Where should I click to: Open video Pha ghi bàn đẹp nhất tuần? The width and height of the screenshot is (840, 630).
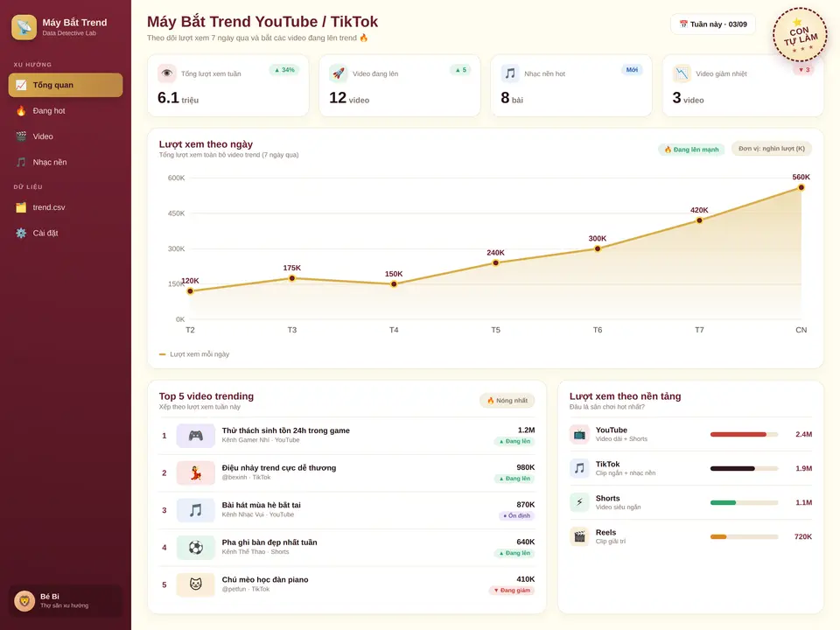[x=346, y=548]
